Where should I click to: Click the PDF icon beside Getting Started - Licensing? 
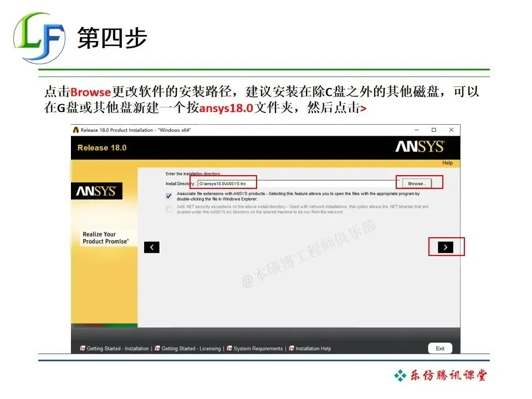coord(157,349)
